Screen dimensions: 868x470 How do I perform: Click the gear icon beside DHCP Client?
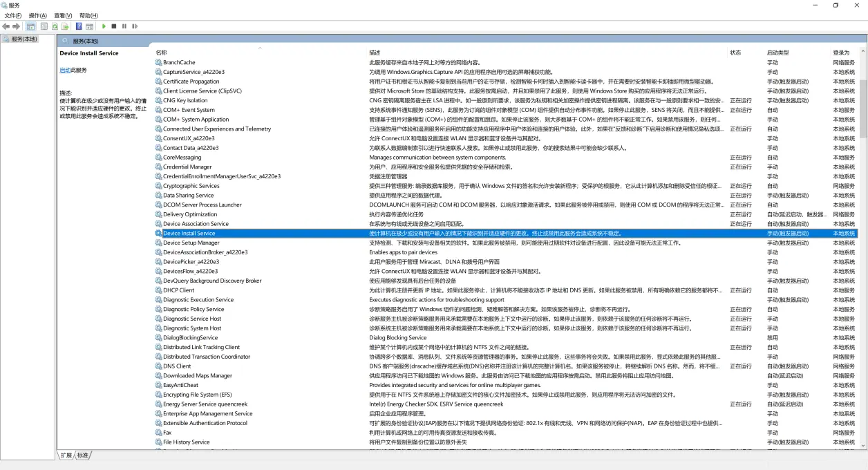click(x=158, y=290)
